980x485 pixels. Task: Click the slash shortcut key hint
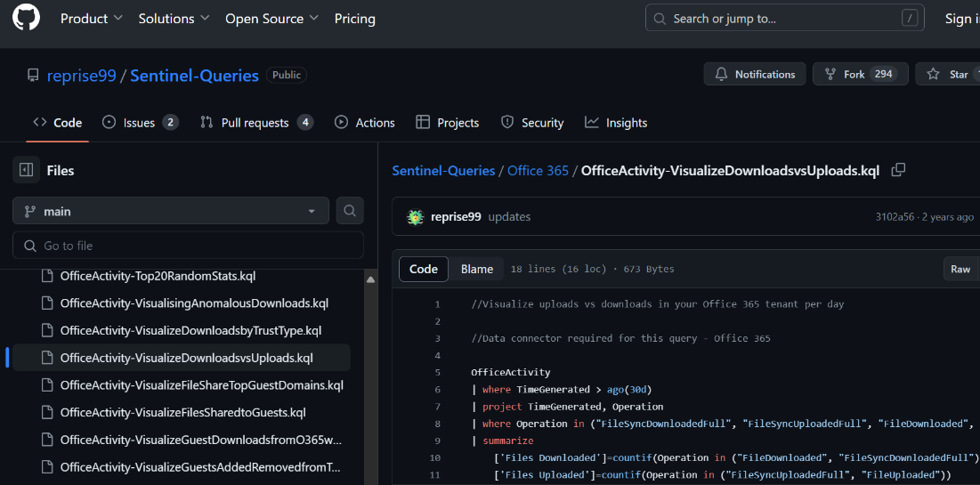coord(910,18)
